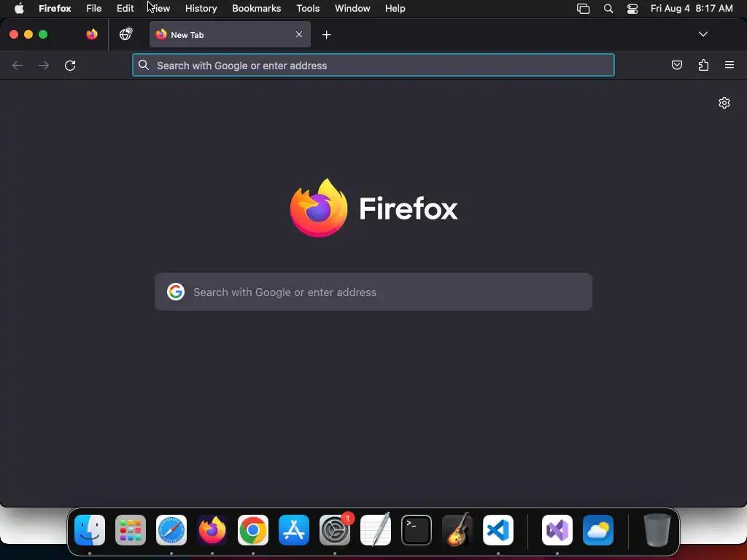This screenshot has width=747, height=560.
Task: Open Spotlight search in menu bar
Action: (608, 9)
